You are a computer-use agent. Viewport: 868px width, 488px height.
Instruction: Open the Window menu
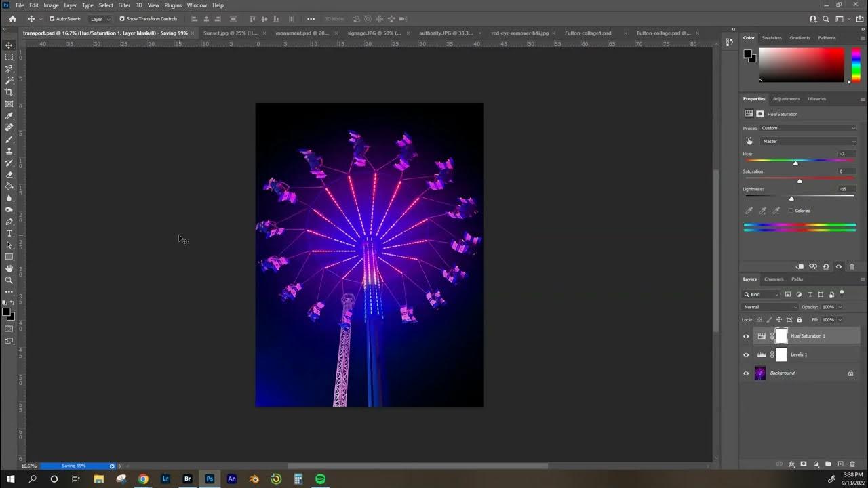[x=197, y=5]
